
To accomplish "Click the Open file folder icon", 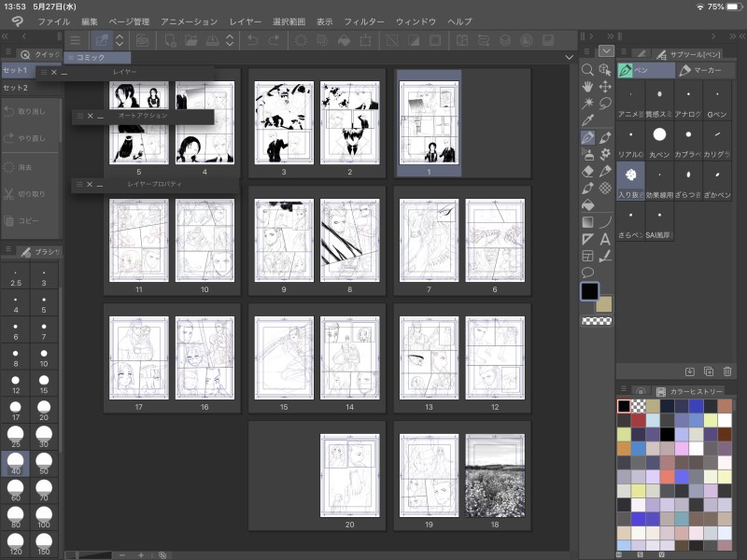I will pos(191,40).
